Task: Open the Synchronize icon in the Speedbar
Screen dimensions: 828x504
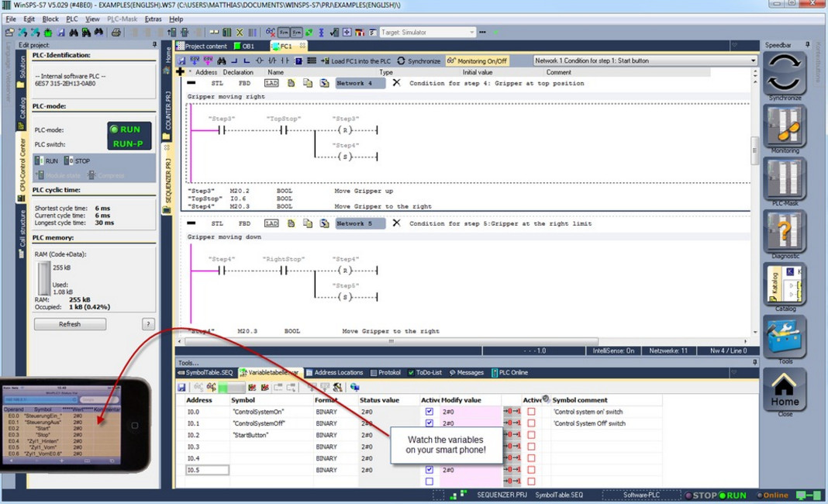Action: coord(785,74)
